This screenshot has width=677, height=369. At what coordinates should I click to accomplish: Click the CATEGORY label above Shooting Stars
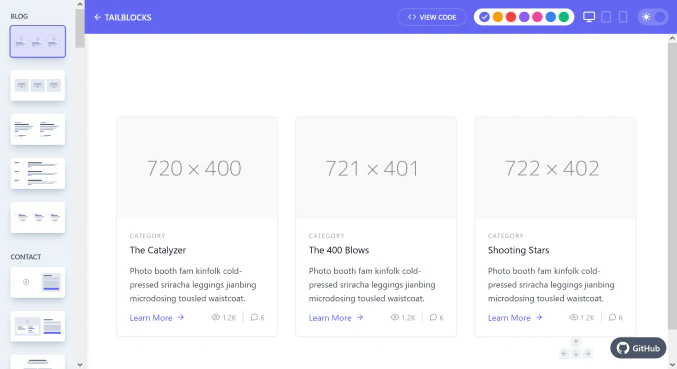tap(506, 236)
